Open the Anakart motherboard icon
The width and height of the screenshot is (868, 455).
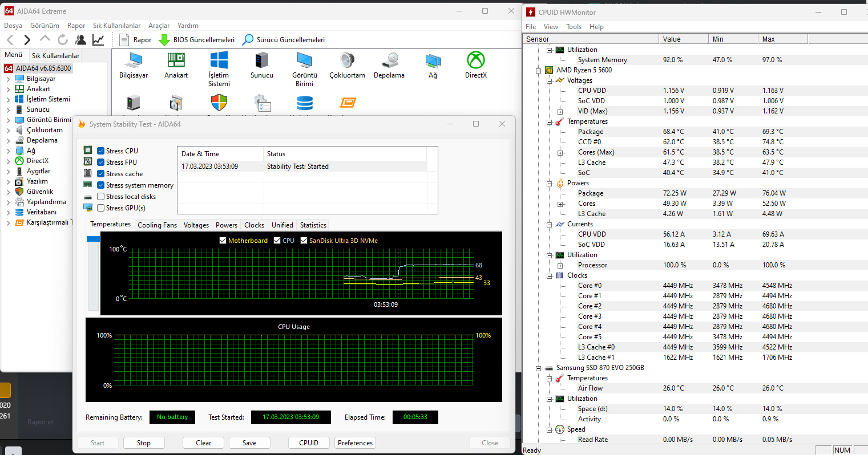pos(176,60)
